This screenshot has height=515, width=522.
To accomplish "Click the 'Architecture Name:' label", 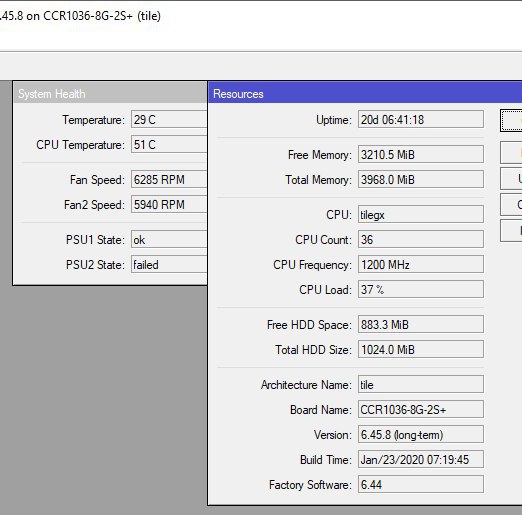I will tap(306, 385).
